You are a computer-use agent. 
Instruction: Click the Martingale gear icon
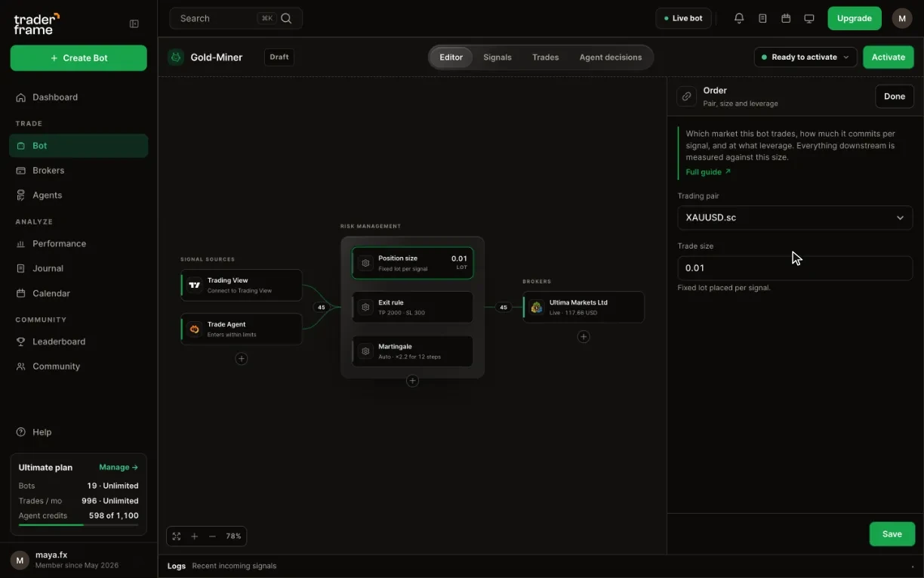(365, 351)
